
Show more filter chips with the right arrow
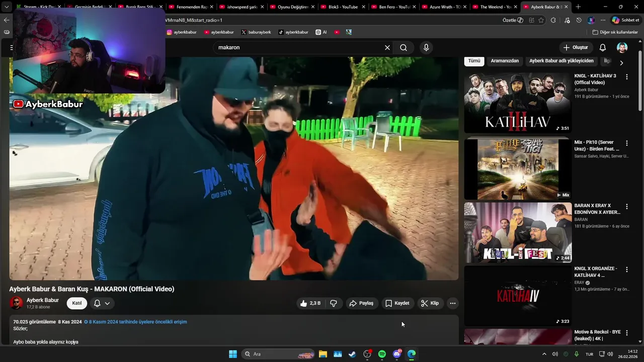pyautogui.click(x=621, y=63)
